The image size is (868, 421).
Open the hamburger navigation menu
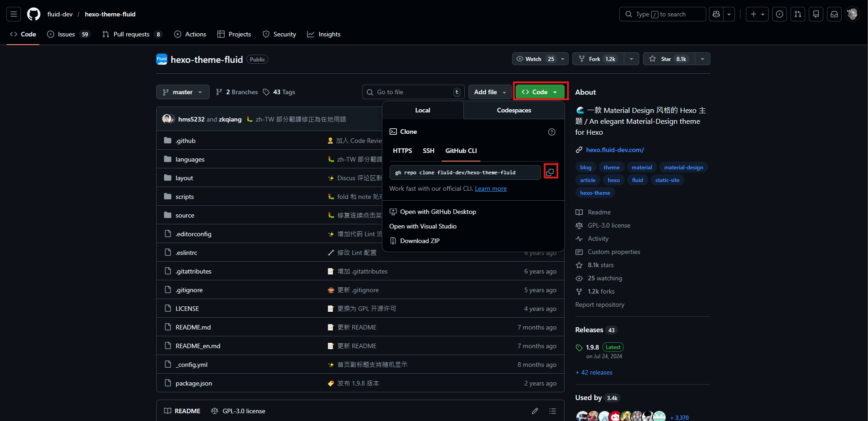click(14, 14)
